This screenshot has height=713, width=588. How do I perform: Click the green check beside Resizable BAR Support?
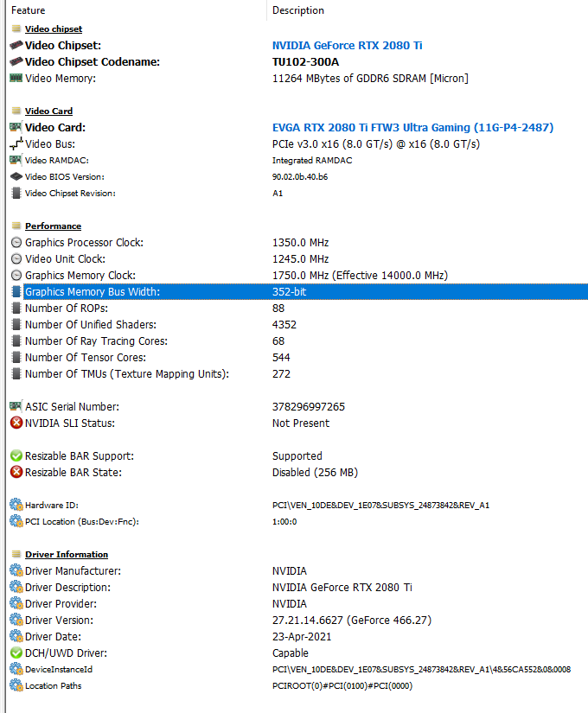(16, 455)
